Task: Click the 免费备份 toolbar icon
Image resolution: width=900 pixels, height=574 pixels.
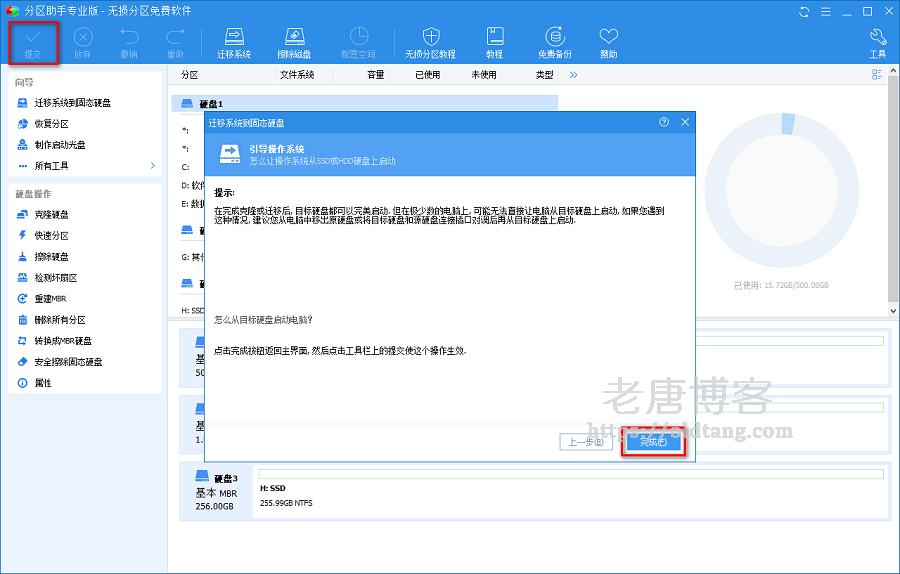Action: click(554, 41)
